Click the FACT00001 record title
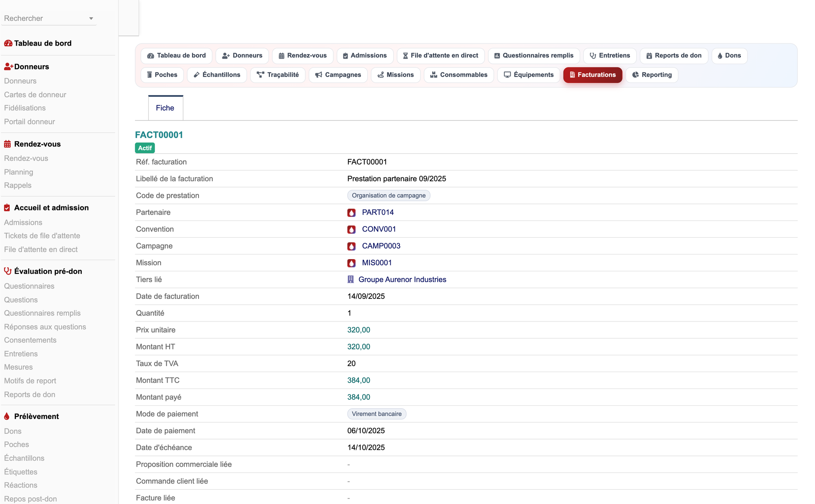 point(159,135)
